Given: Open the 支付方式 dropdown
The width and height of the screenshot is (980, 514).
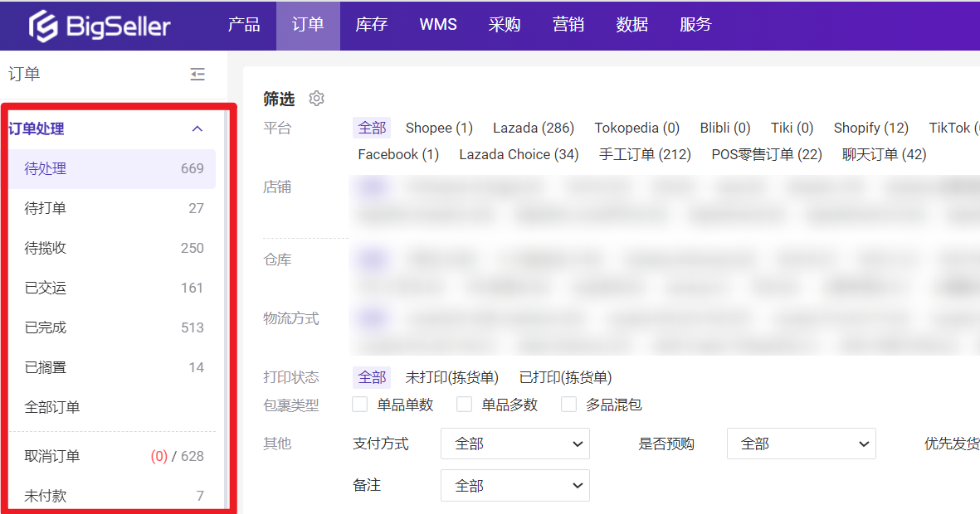Looking at the screenshot, I should [x=514, y=444].
